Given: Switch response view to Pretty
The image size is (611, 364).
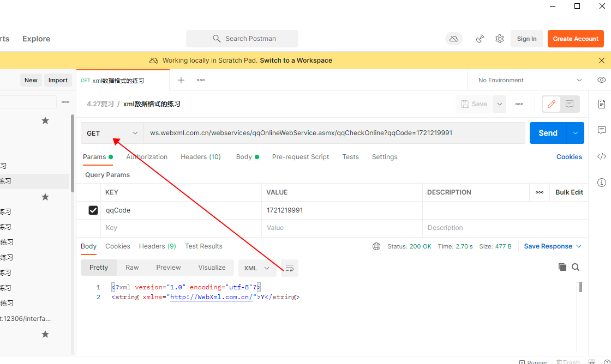Looking at the screenshot, I should click(99, 268).
